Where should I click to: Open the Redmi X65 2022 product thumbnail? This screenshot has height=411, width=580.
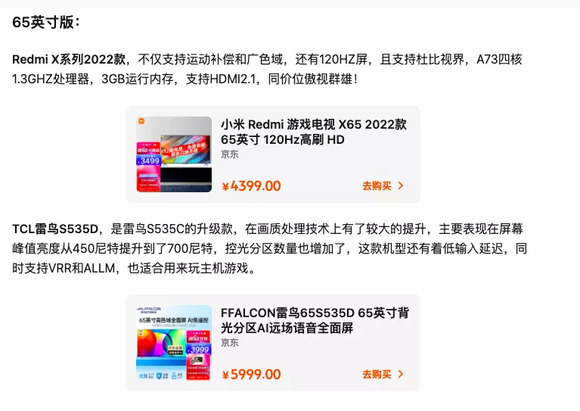point(174,154)
